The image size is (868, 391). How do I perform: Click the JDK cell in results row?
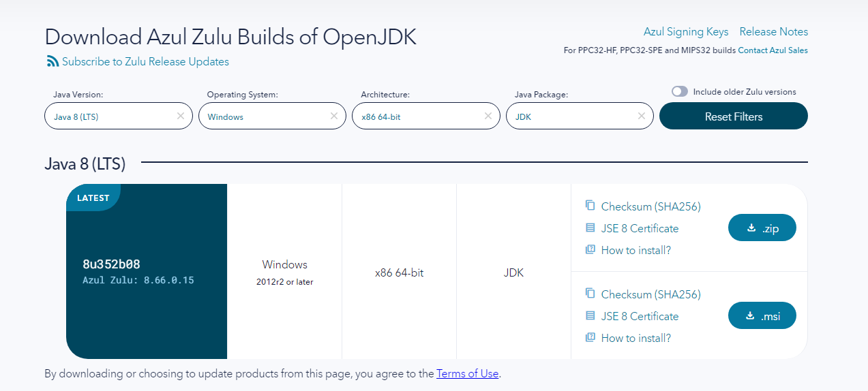coord(513,272)
